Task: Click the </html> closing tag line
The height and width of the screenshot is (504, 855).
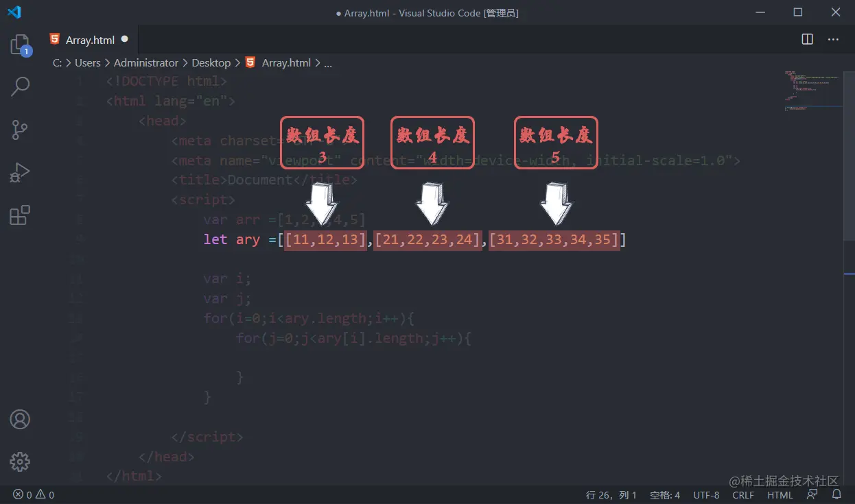Action: tap(134, 476)
